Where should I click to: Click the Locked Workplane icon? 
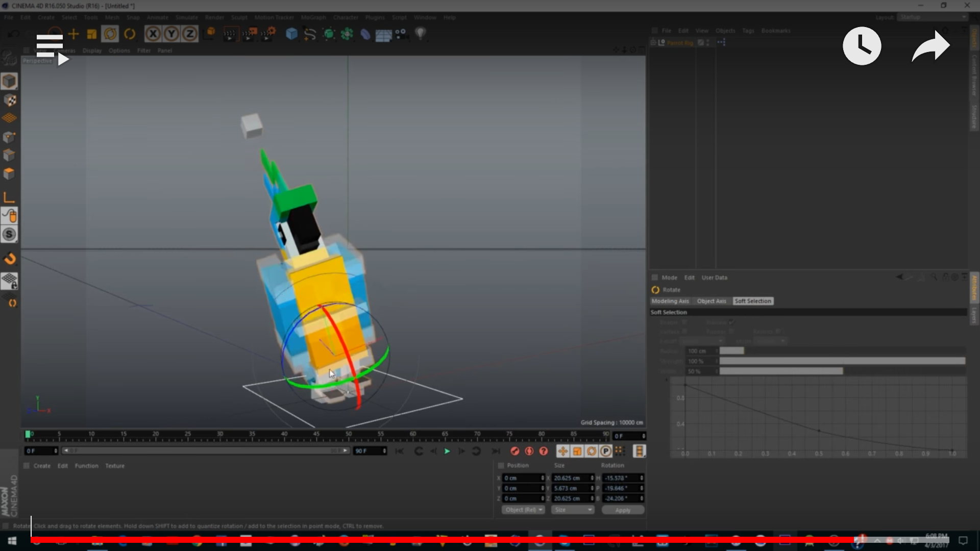[x=9, y=281]
